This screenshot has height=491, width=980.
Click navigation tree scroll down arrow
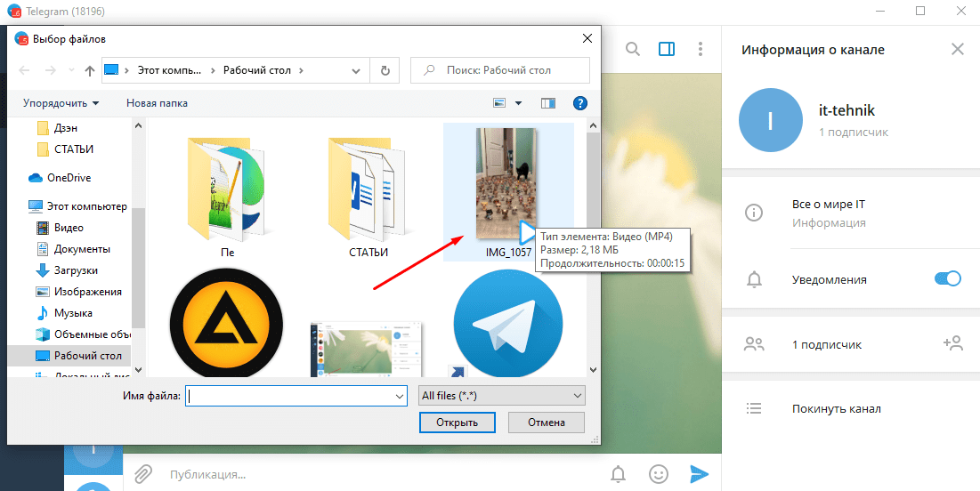[139, 370]
